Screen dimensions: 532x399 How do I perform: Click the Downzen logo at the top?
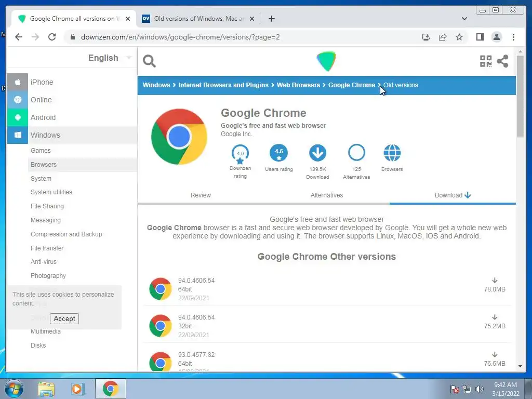[326, 61]
